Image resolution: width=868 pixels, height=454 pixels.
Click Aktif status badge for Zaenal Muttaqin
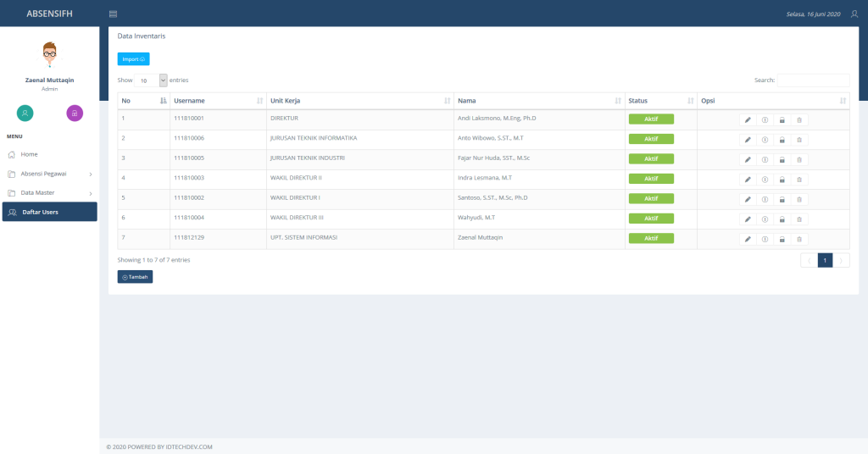651,238
